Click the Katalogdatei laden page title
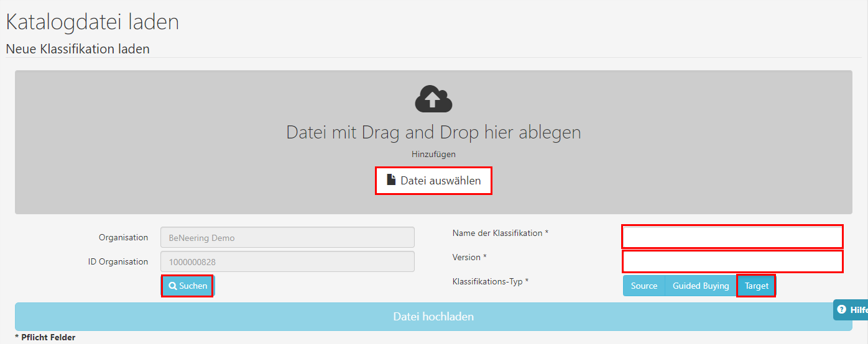 pos(93,22)
